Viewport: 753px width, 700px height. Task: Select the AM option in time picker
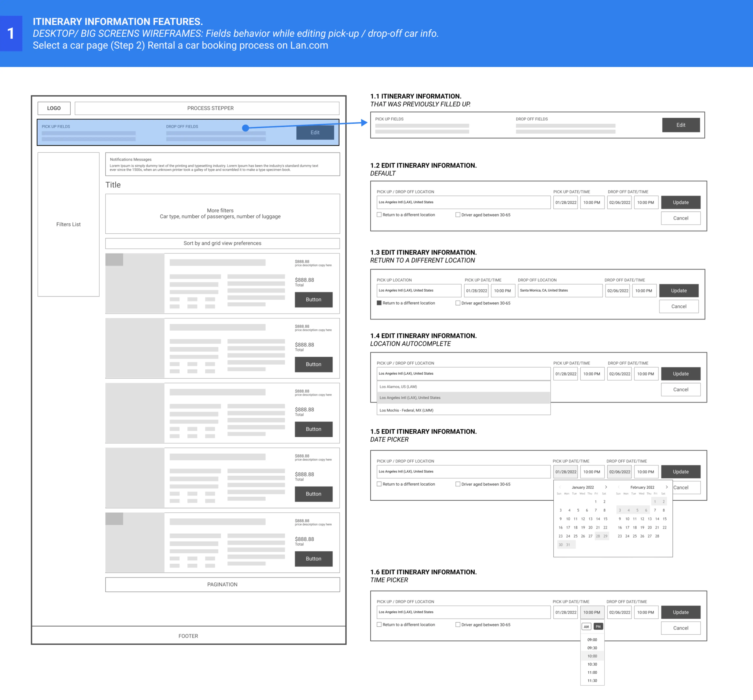tap(586, 626)
